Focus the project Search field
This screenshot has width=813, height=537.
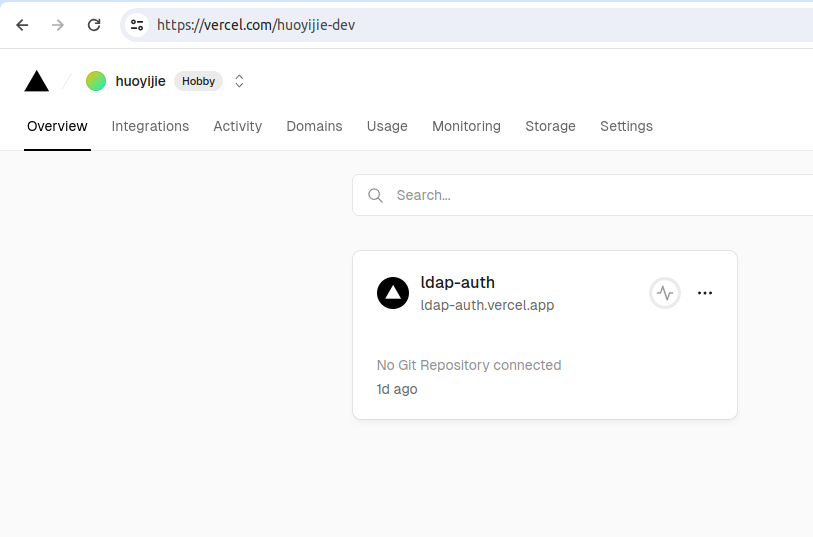click(600, 195)
